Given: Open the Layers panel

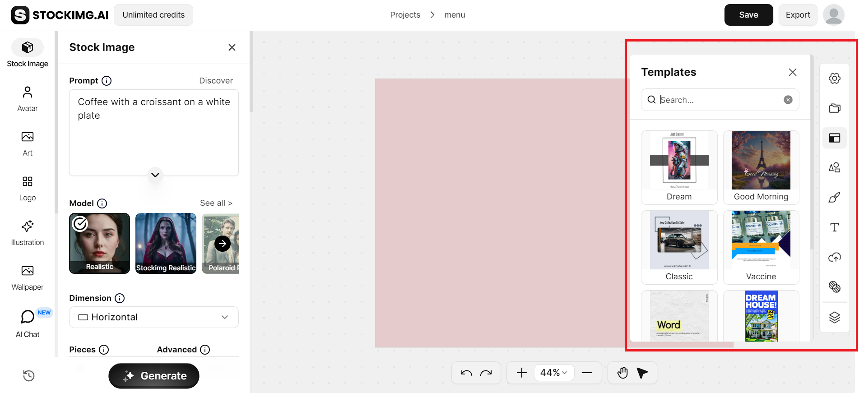Looking at the screenshot, I should [x=835, y=317].
